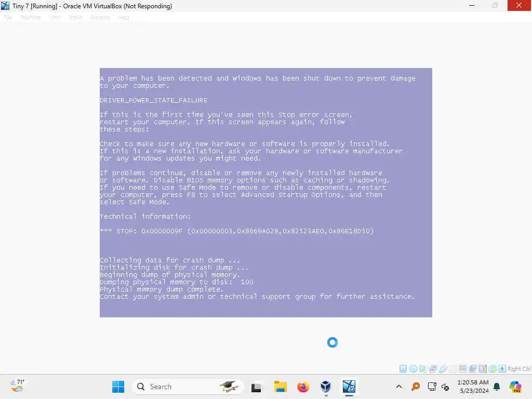Click the taskbar Search box
This screenshot has width=532, height=399.
click(188, 387)
